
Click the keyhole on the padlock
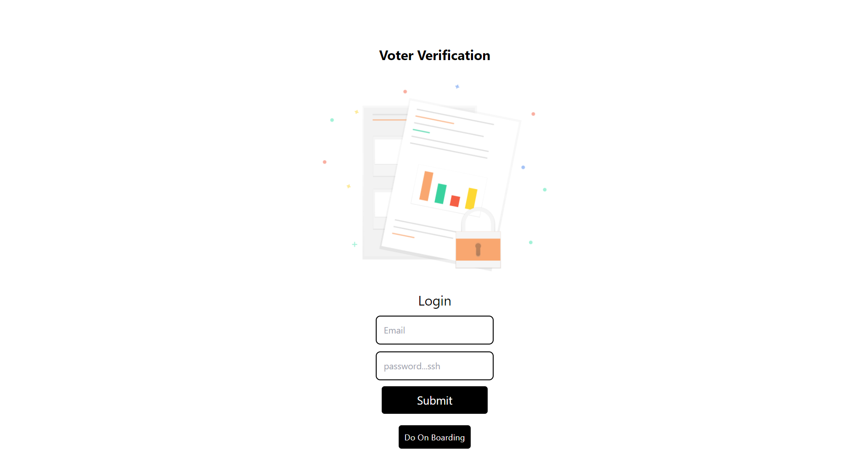click(x=478, y=250)
